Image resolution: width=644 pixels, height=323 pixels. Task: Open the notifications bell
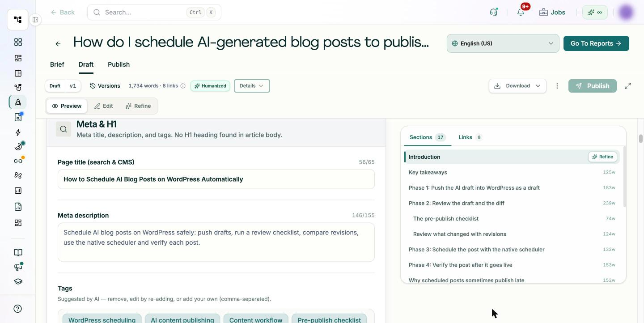point(521,12)
